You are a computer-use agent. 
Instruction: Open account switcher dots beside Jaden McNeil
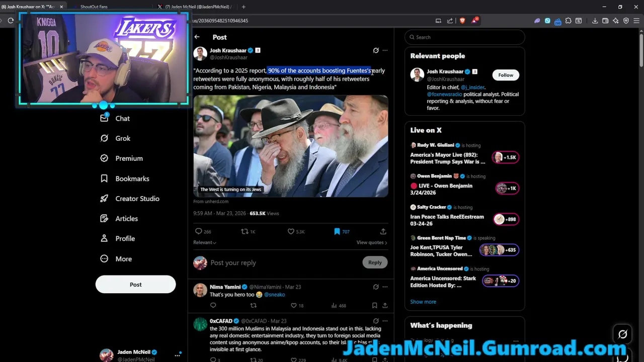click(x=177, y=355)
